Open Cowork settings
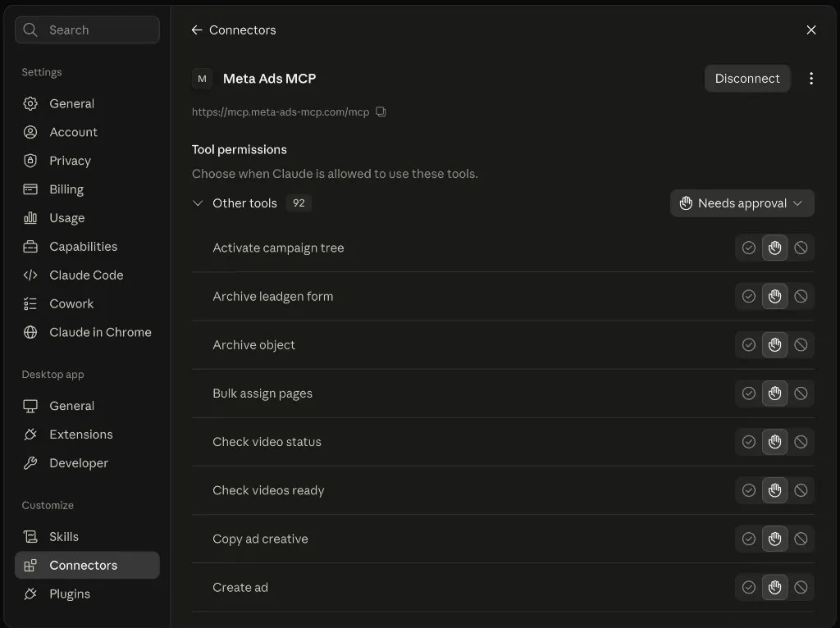 click(x=87, y=303)
